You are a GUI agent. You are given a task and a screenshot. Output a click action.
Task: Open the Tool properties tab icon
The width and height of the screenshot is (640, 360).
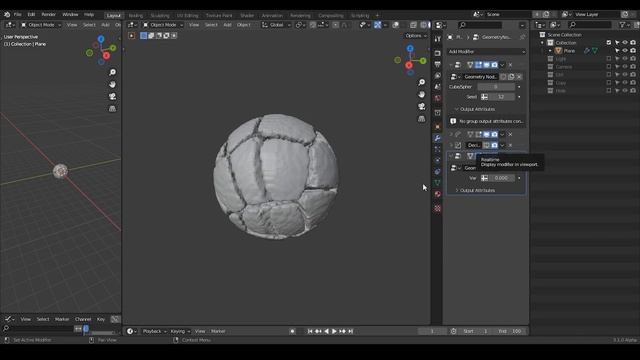click(x=438, y=39)
